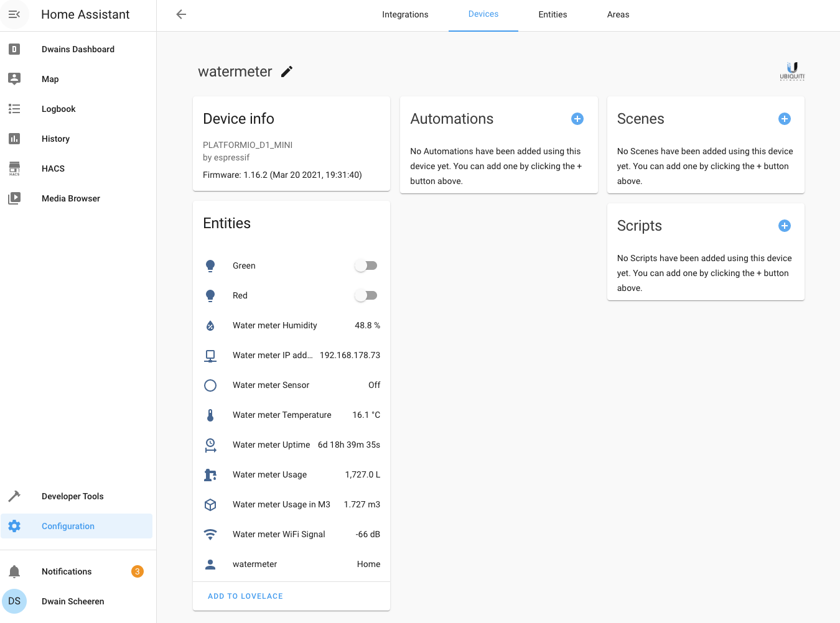
Task: Click the Map sidebar icon
Action: 14,79
